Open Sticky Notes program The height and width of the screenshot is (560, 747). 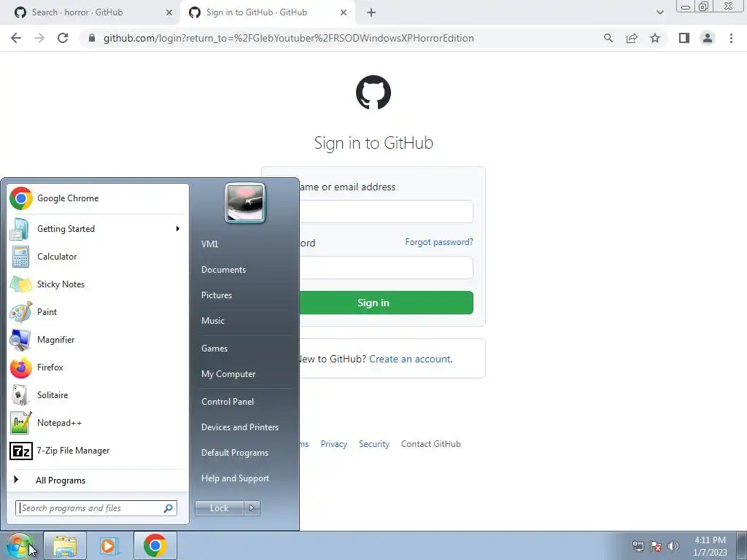[98, 284]
